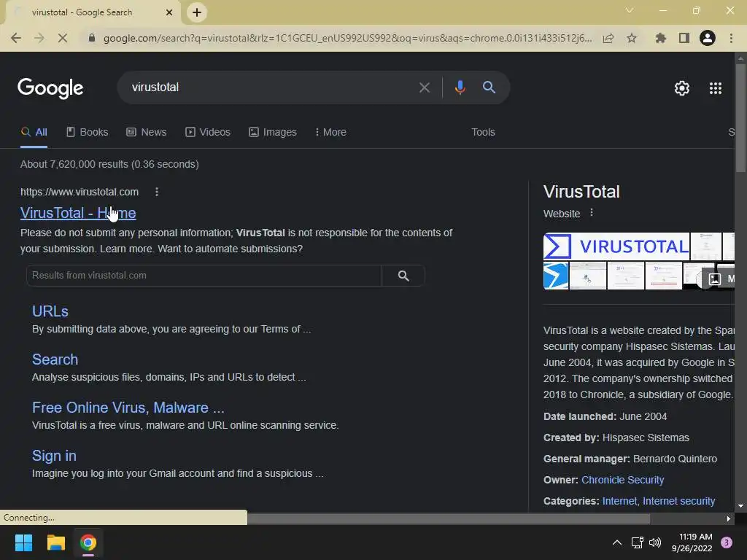Open the search Tools options
The width and height of the screenshot is (747, 560).
483,133
